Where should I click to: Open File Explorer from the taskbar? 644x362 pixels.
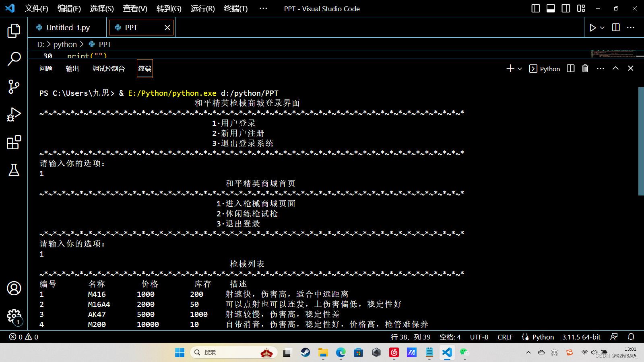[323, 353]
